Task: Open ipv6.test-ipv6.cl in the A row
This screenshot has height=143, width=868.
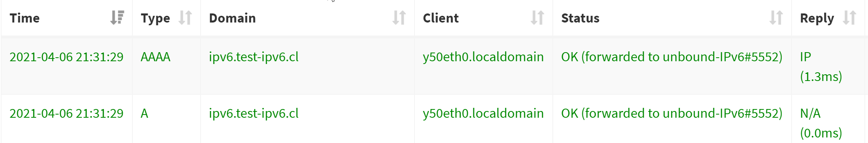Action: click(x=254, y=113)
